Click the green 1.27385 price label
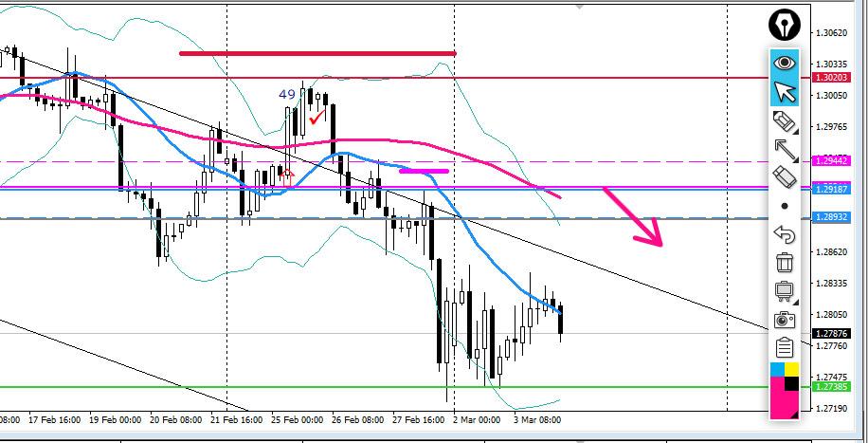This screenshot has height=443, width=868. tap(830, 386)
